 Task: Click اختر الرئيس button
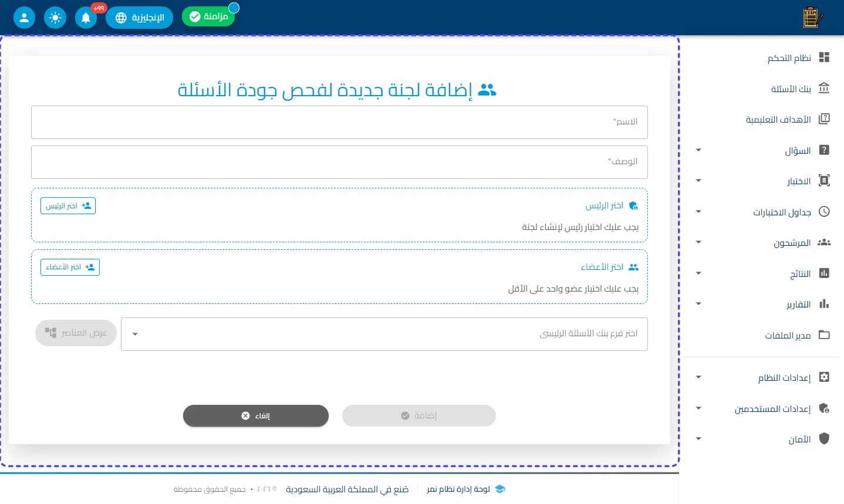68,206
